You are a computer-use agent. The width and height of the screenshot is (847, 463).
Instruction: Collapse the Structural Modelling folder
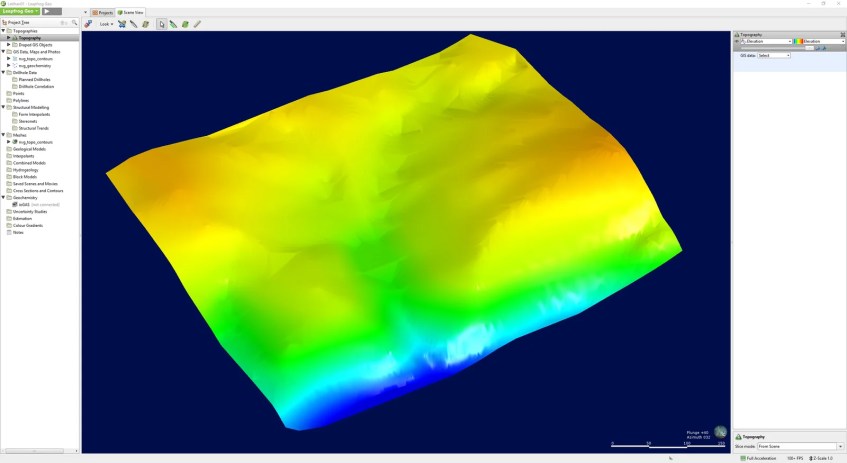3,107
